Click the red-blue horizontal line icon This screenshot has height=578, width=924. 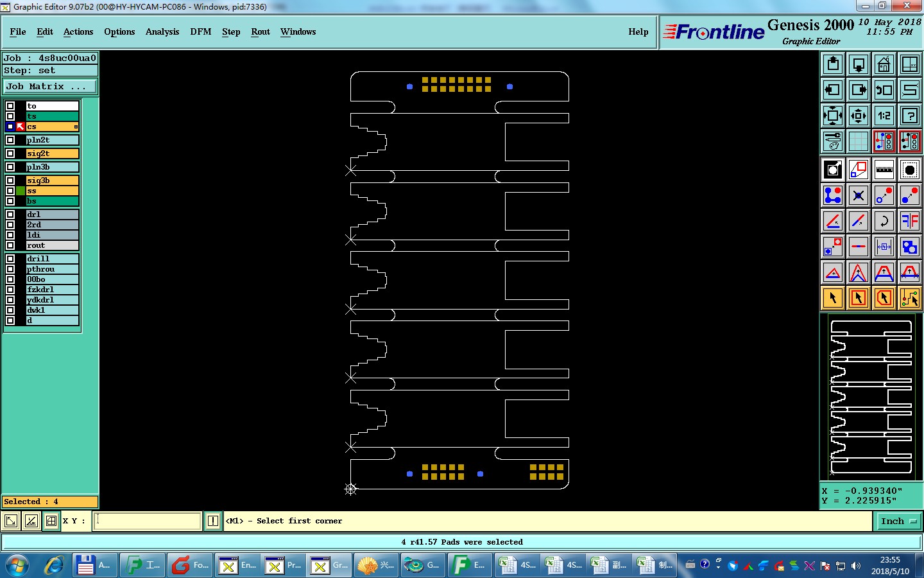tap(859, 247)
